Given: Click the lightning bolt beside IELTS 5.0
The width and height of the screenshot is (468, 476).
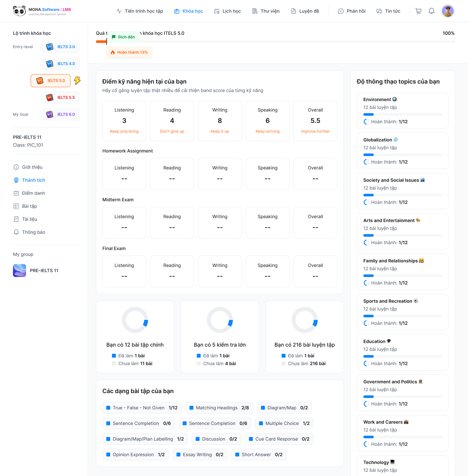Looking at the screenshot, I should [77, 80].
